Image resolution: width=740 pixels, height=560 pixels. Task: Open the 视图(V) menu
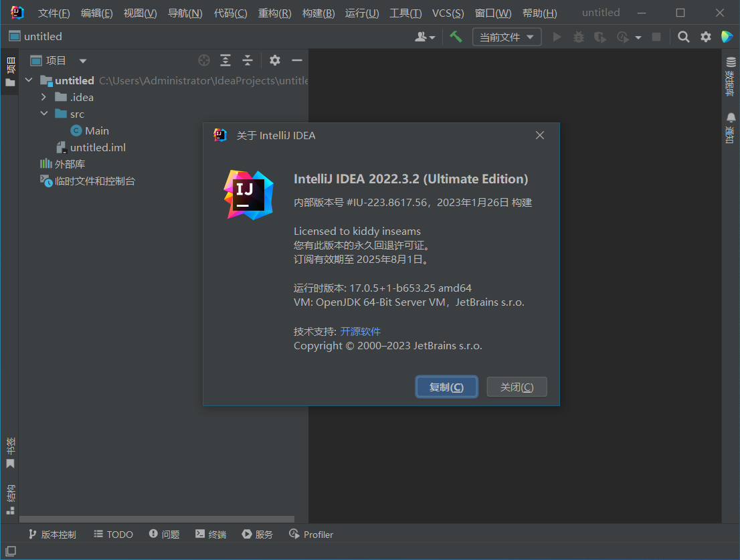[x=140, y=13]
